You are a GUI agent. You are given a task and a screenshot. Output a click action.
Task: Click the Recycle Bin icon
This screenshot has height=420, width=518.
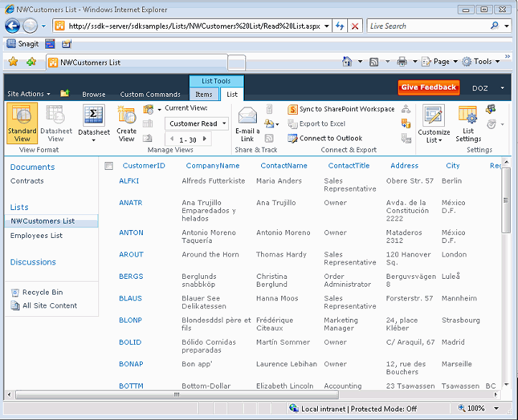point(15,292)
